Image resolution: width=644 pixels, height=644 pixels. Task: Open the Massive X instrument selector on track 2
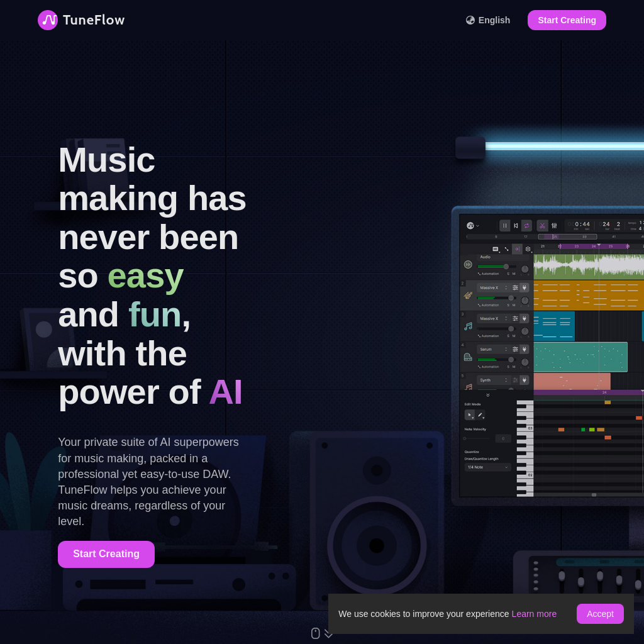(493, 287)
